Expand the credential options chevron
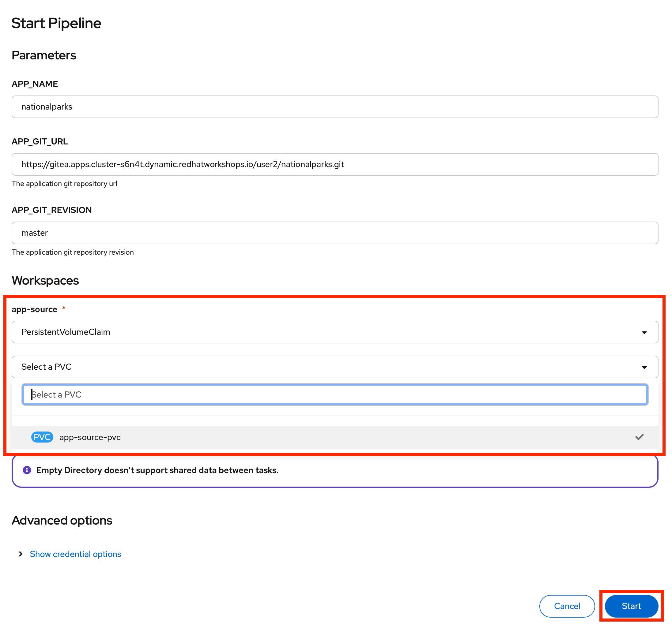 coord(21,554)
